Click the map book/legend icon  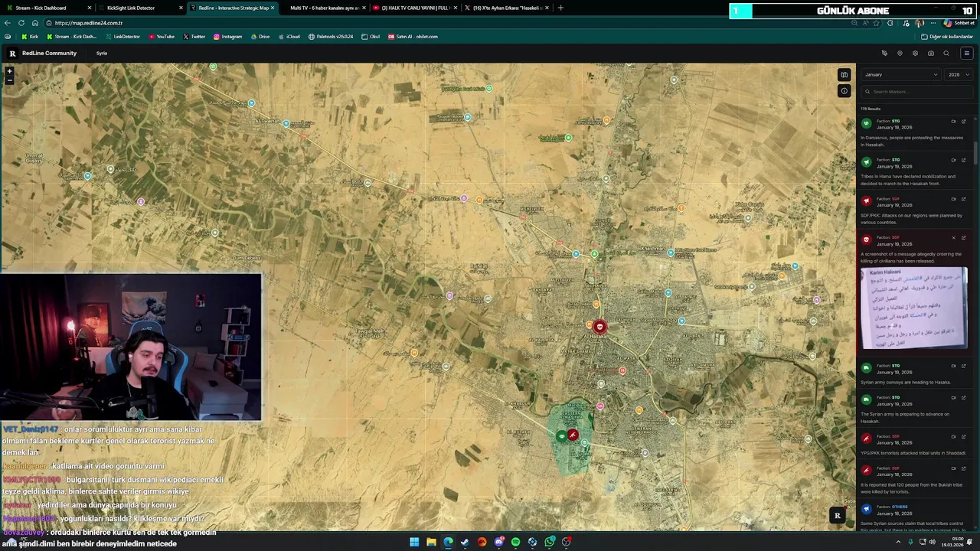(x=844, y=75)
